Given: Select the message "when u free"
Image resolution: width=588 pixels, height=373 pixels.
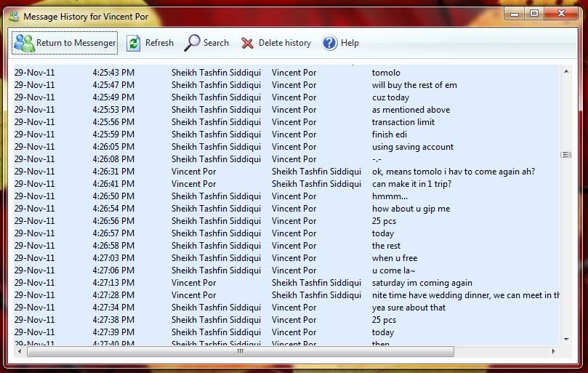Looking at the screenshot, I should pyautogui.click(x=395, y=258).
